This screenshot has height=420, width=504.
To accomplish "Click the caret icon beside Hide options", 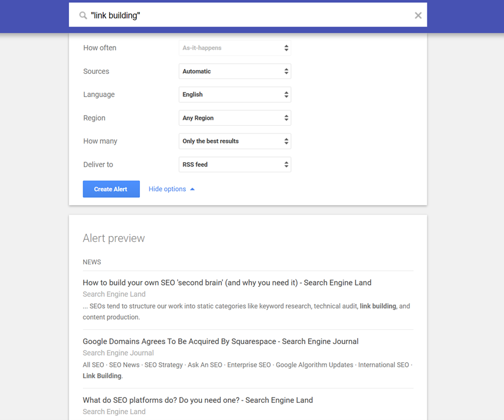I will (x=192, y=189).
